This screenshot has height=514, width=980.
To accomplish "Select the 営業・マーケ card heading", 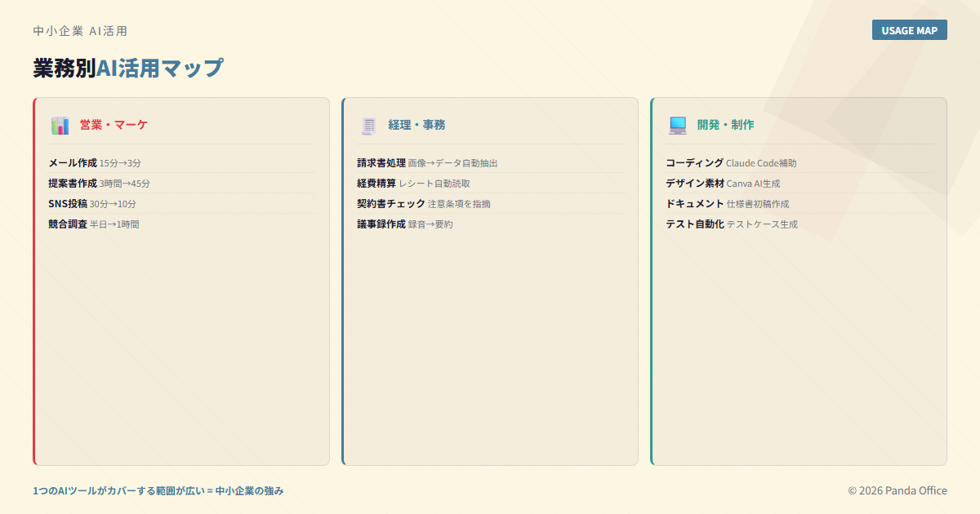I will click(x=114, y=125).
